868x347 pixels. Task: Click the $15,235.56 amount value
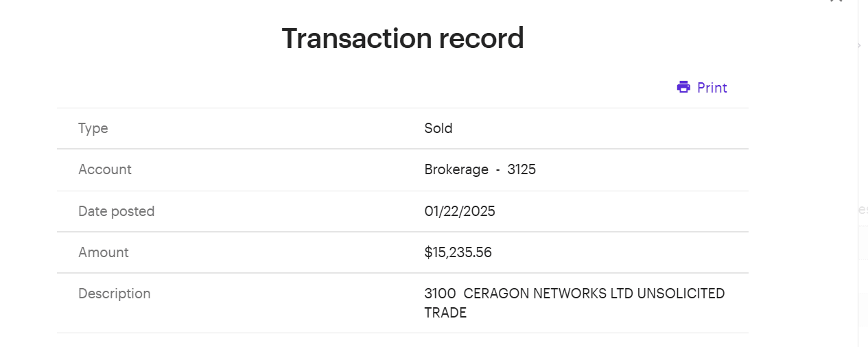[458, 252]
